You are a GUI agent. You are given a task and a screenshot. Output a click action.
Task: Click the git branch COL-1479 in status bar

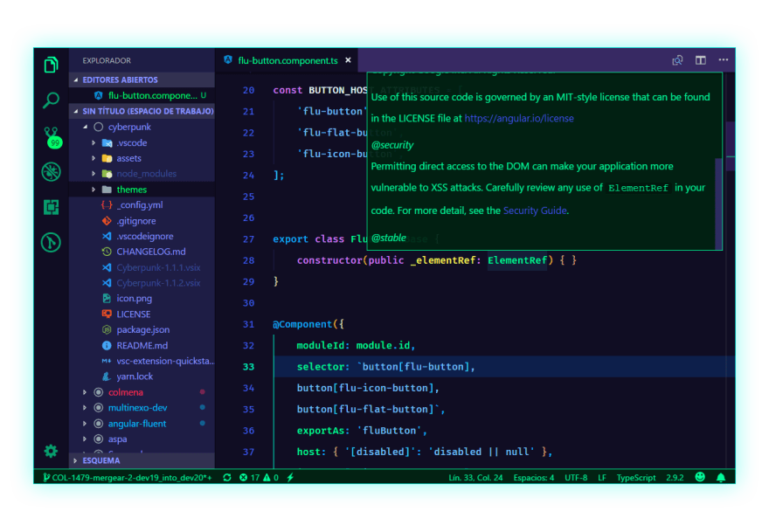pyautogui.click(x=128, y=477)
